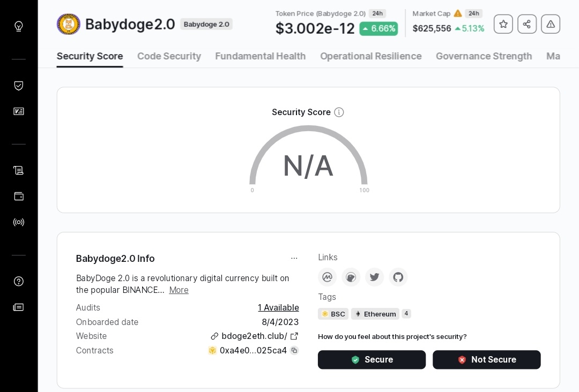Open the 1 Available audits link
579x392 pixels.
coord(278,307)
